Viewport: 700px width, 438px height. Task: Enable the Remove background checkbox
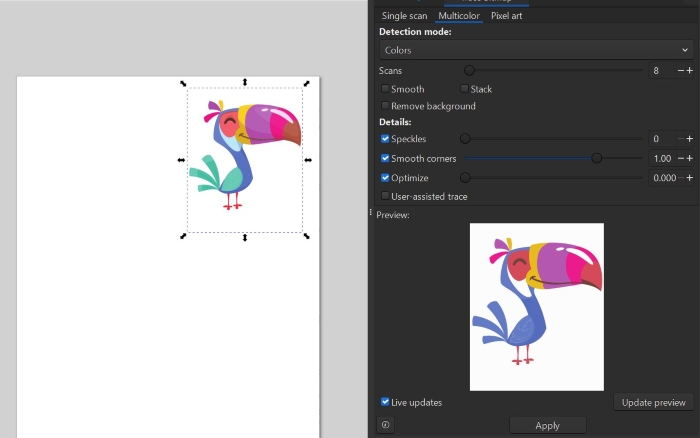pos(386,106)
